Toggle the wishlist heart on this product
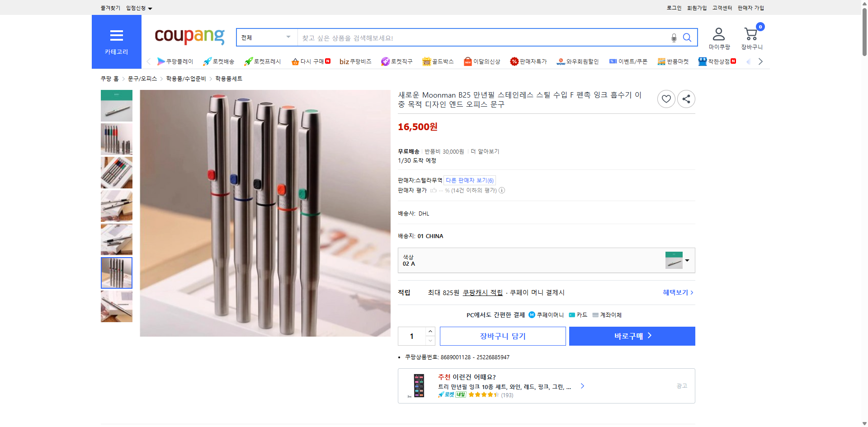Viewport: 868px width, 427px height. coord(666,99)
